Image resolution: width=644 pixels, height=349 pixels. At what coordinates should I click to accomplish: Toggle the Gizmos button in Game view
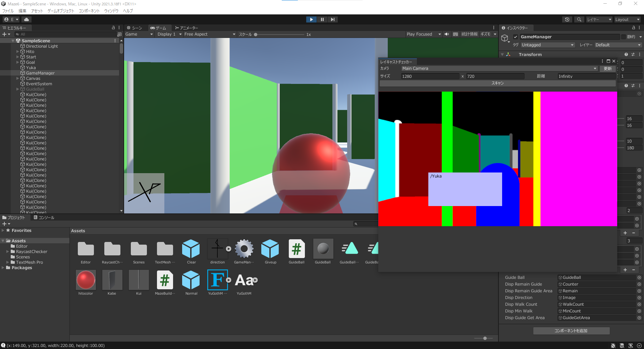(485, 34)
